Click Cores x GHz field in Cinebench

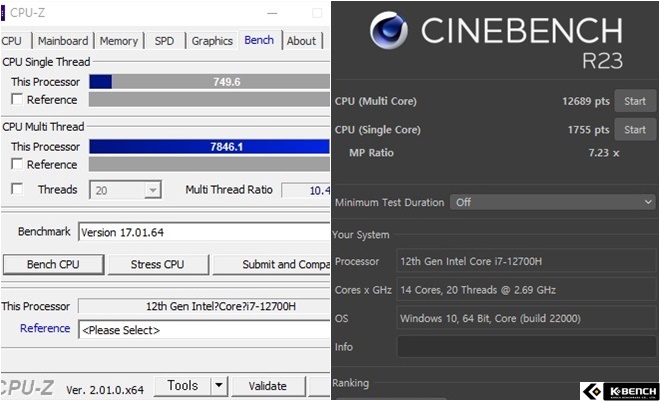(526, 290)
